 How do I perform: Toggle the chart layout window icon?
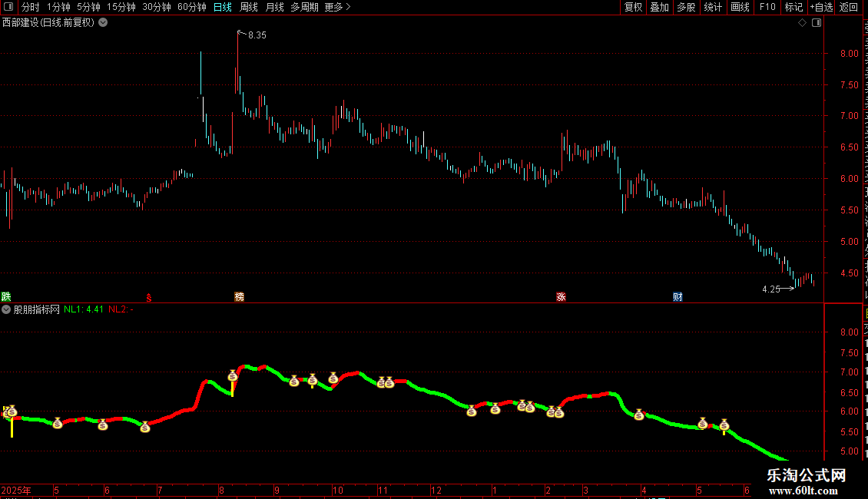[x=817, y=23]
